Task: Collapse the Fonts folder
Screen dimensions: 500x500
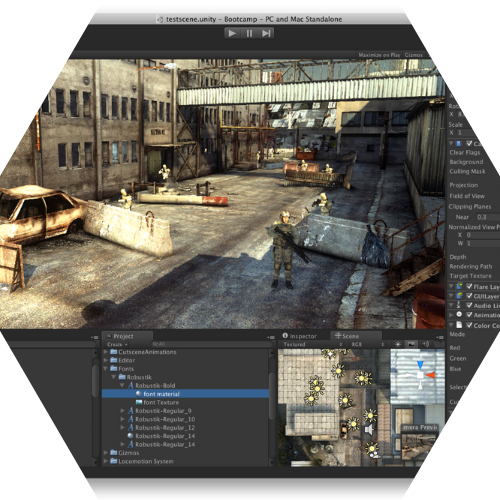Action: [x=106, y=369]
